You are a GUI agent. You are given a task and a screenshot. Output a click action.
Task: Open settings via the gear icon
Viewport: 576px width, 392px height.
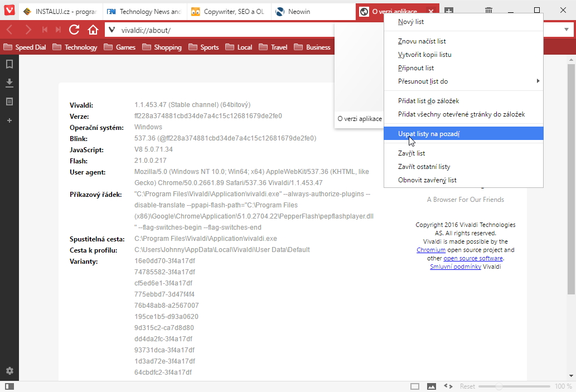tap(9, 371)
